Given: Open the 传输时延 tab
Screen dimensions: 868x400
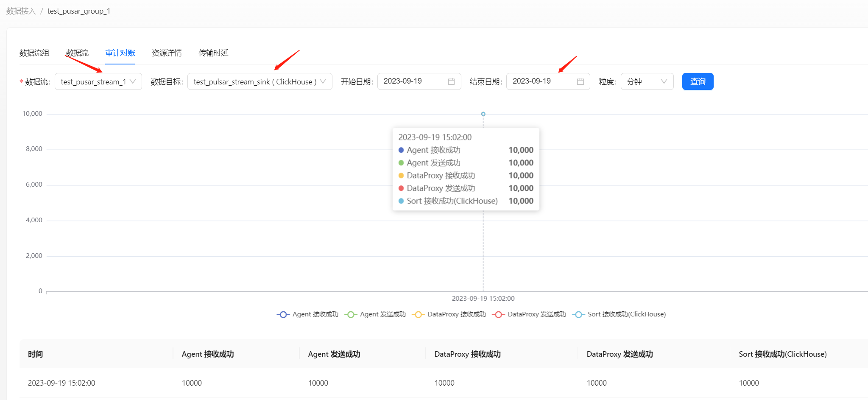Looking at the screenshot, I should (213, 53).
